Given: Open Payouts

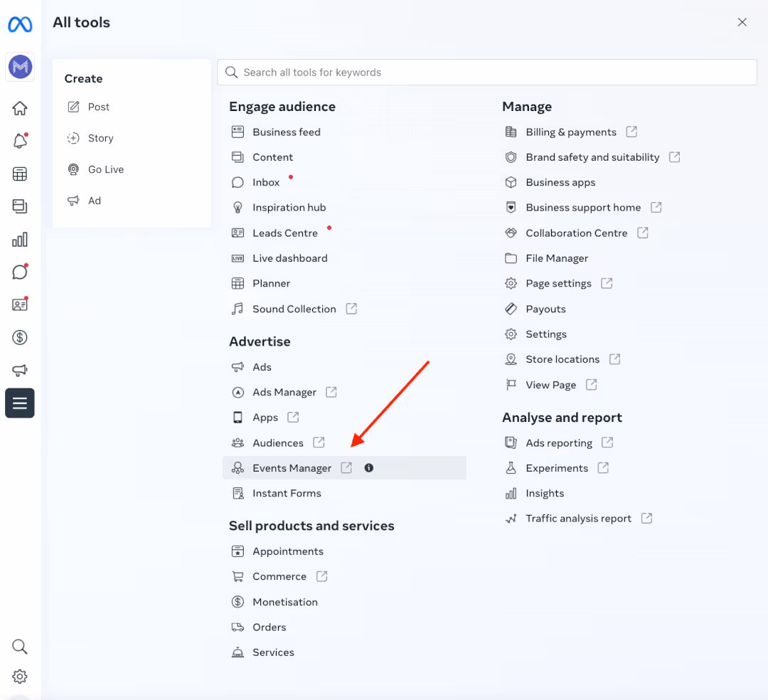Looking at the screenshot, I should tap(535, 309).
